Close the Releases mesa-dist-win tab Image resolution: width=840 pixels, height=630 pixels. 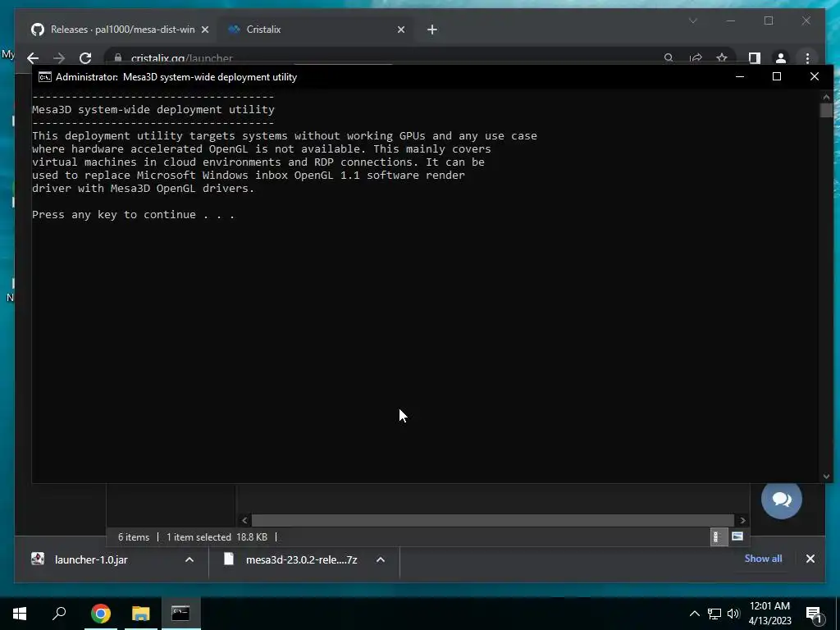point(204,30)
